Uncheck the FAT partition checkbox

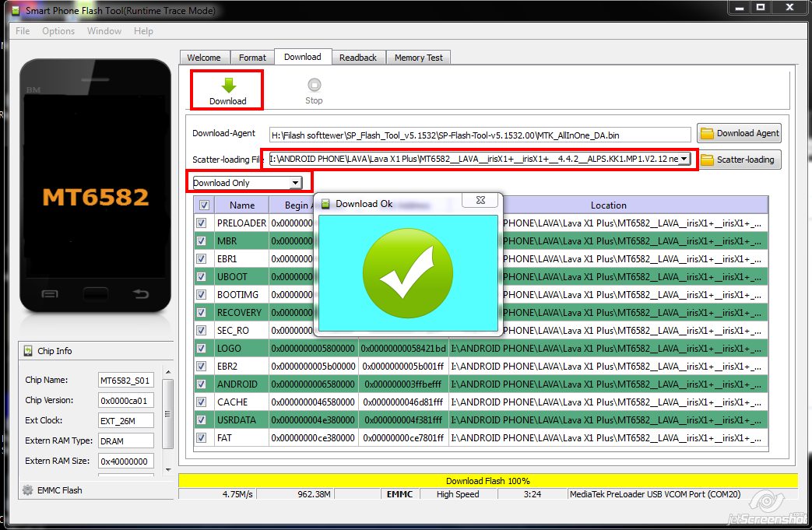pos(202,438)
